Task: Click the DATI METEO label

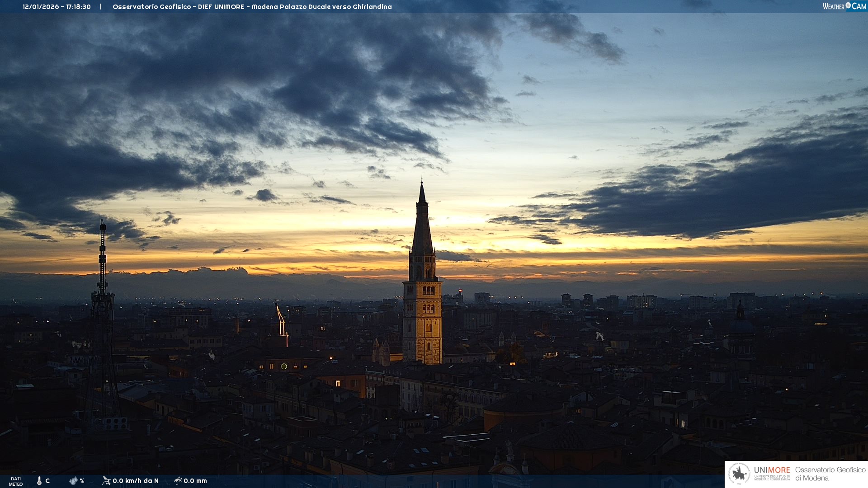Action: pos(16,481)
